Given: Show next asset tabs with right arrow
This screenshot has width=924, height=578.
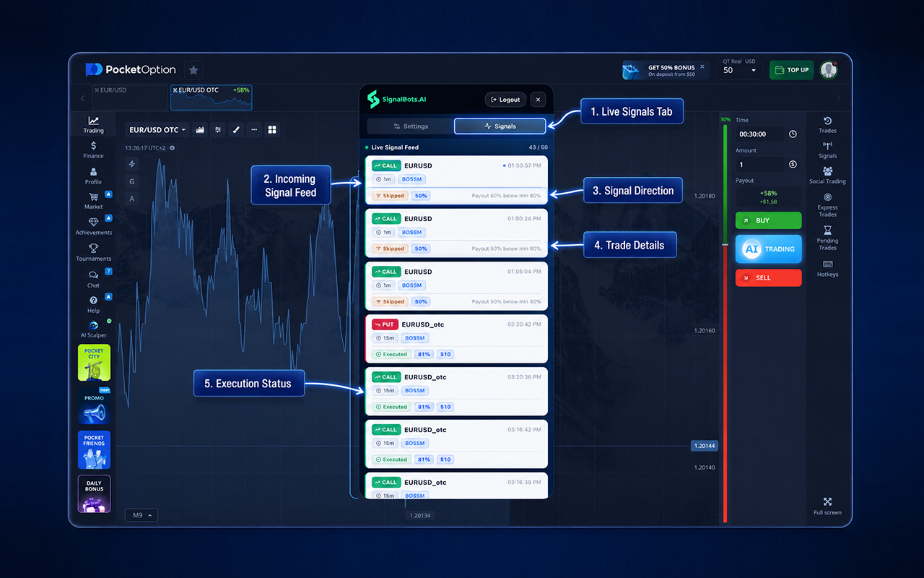Looking at the screenshot, I should click(x=838, y=98).
